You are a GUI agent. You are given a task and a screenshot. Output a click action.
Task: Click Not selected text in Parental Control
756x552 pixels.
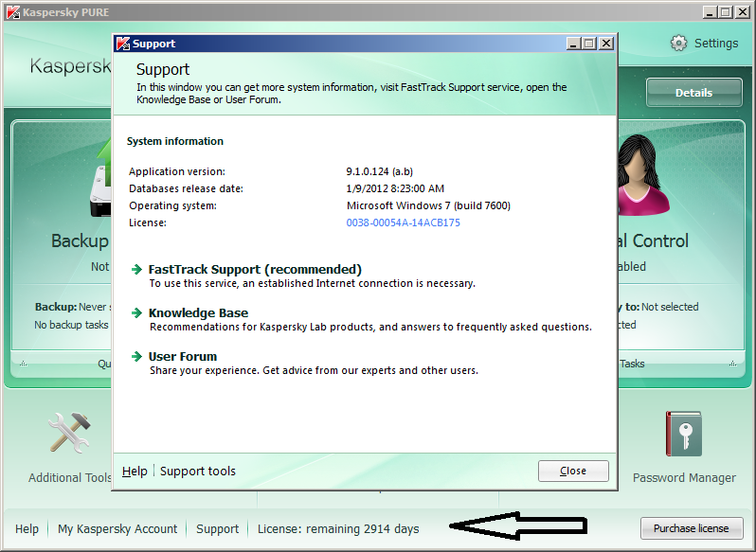coord(670,307)
